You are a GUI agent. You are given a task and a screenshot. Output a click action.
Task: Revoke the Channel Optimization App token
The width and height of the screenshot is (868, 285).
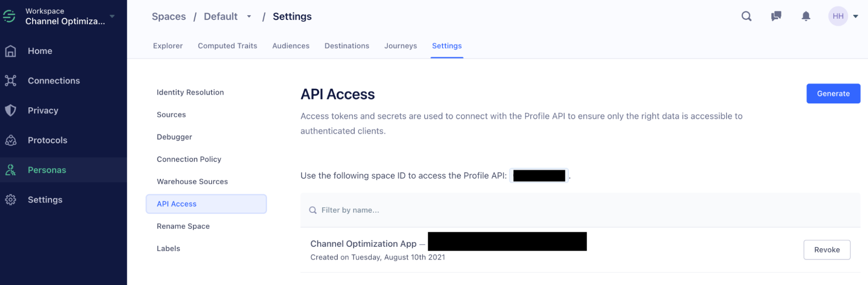[x=827, y=250]
